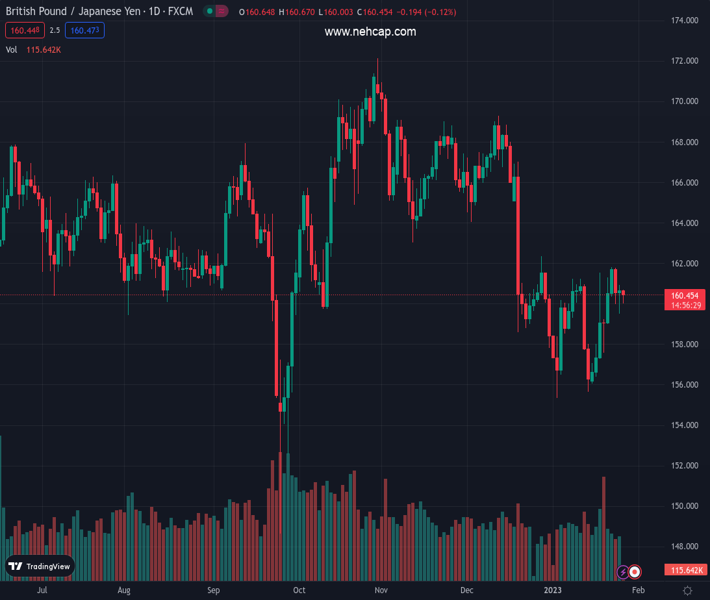This screenshot has height=600, width=710.
Task: Click the 1D interval in chart title
Action: (154, 12)
